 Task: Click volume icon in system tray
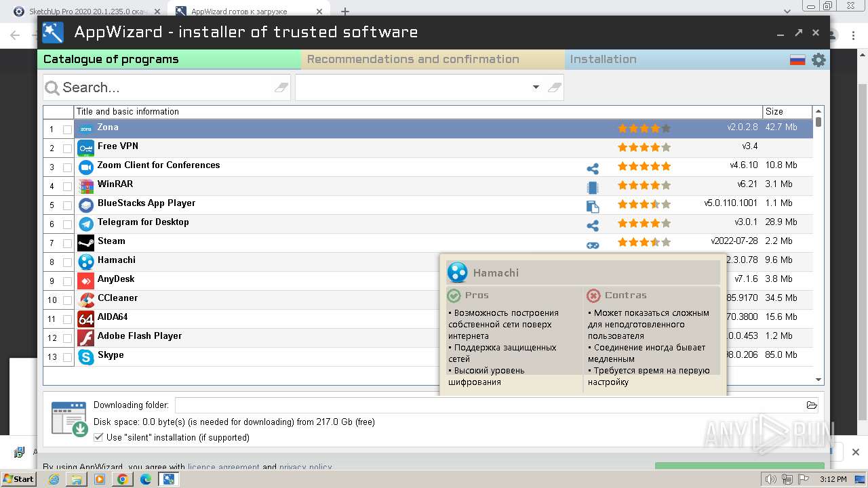pos(770,479)
